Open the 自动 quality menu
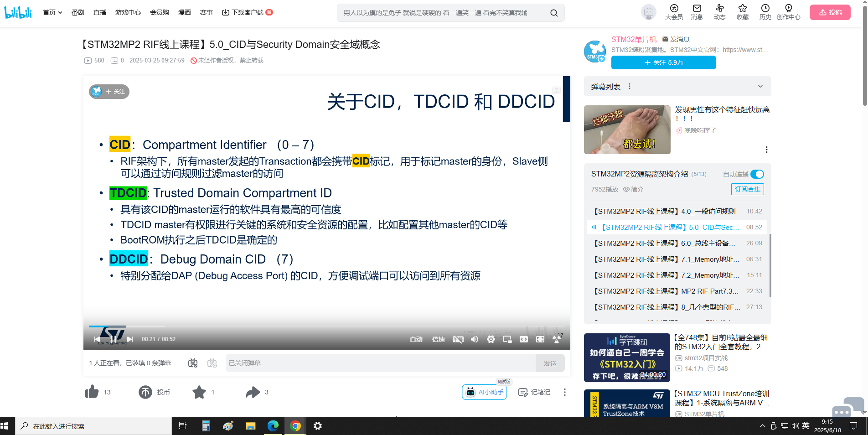 (x=416, y=339)
